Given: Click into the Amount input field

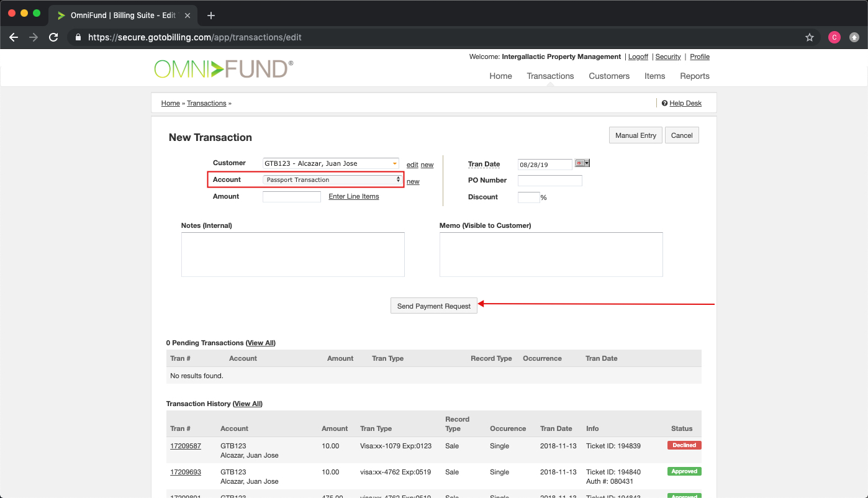Looking at the screenshot, I should pos(291,197).
